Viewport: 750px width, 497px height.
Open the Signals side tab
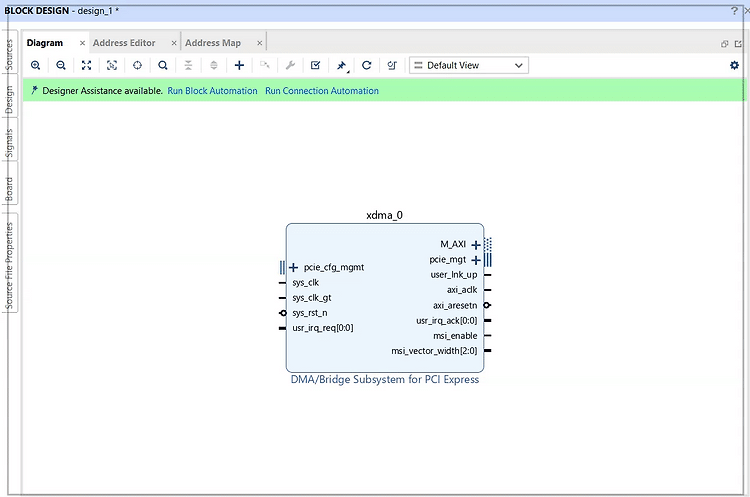(x=9, y=143)
